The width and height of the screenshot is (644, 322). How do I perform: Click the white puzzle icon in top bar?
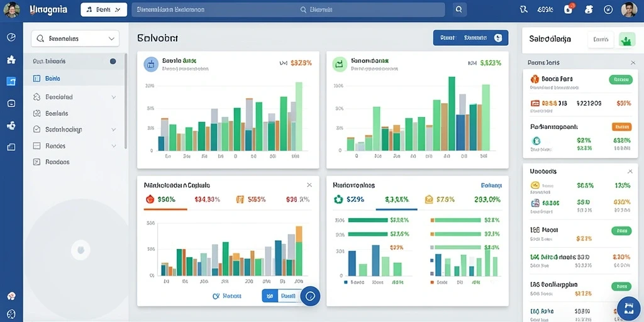click(x=589, y=9)
